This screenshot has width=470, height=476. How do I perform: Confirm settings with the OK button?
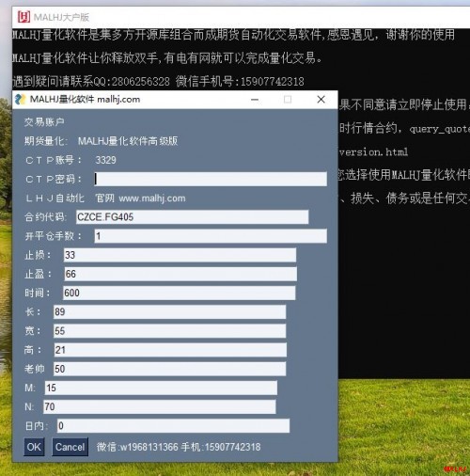pos(34,447)
